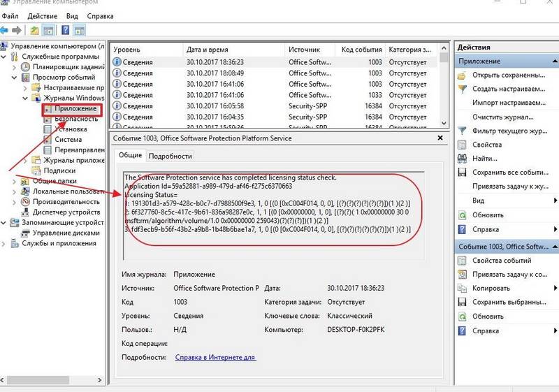559x392 pixels.
Task: Click the floppy icon for saving all events
Action: click(x=462, y=173)
